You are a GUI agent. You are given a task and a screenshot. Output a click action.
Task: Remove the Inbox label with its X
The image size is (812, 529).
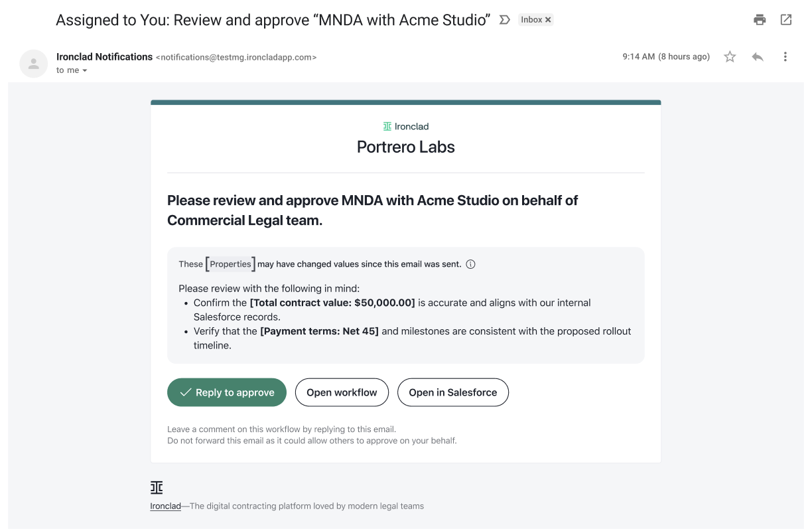coord(548,20)
